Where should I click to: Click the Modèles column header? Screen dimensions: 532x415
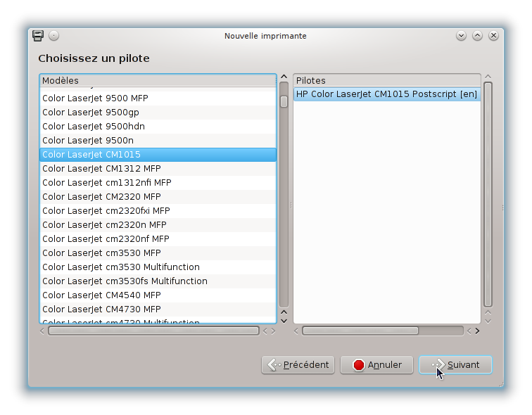(x=158, y=80)
